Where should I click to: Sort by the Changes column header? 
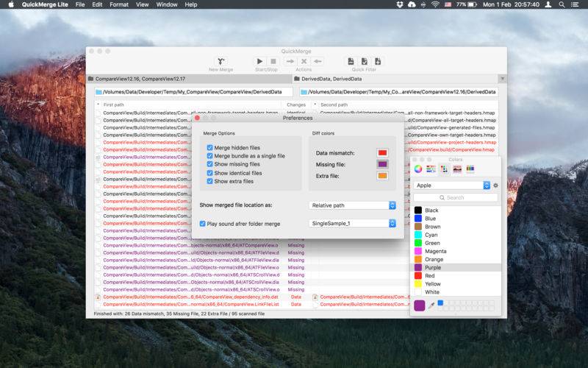coord(296,105)
